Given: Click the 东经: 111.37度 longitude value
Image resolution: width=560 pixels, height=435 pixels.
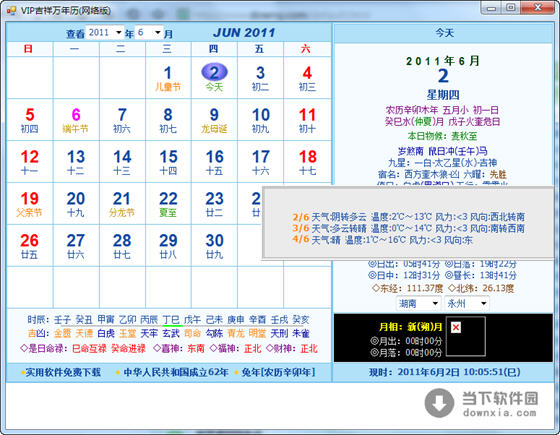Looking at the screenshot, I should coord(408,288).
